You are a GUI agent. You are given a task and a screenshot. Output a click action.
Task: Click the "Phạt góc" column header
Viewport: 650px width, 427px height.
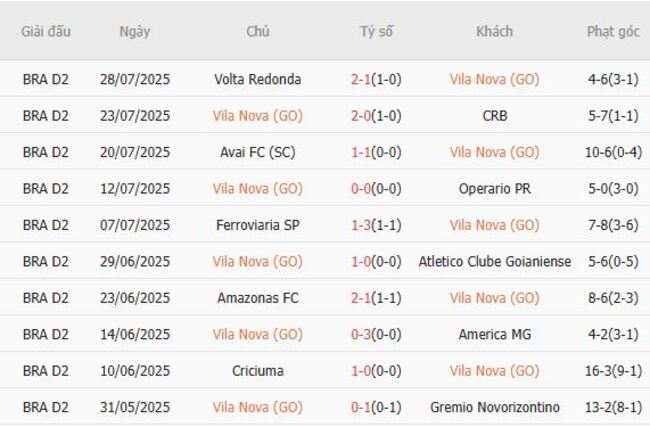pyautogui.click(x=612, y=31)
